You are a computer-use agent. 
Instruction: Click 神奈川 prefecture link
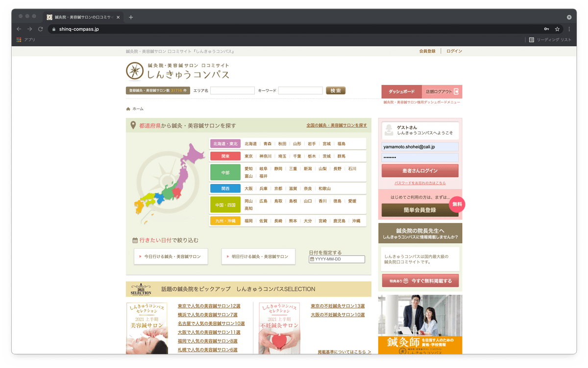(x=265, y=156)
